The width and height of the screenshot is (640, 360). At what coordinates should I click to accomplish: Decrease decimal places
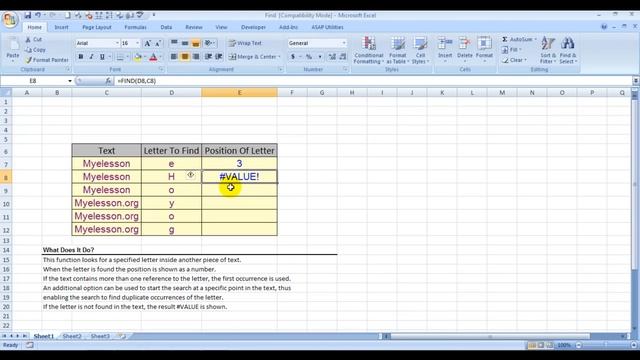(342, 57)
